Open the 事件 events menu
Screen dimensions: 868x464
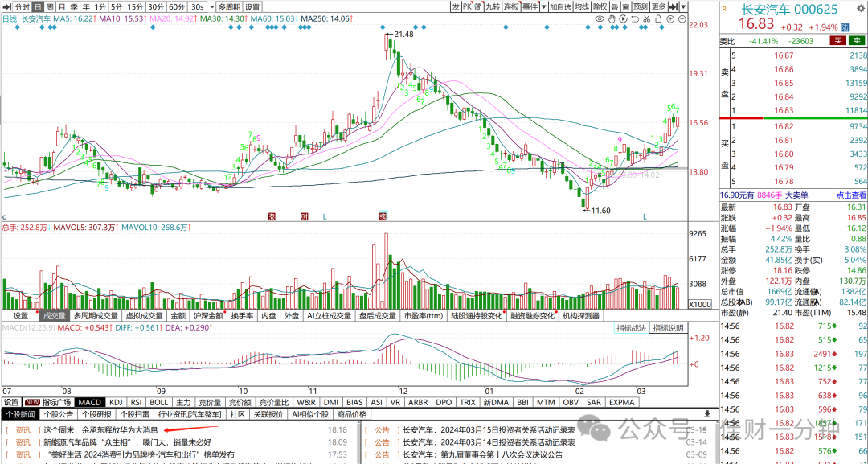(x=530, y=6)
